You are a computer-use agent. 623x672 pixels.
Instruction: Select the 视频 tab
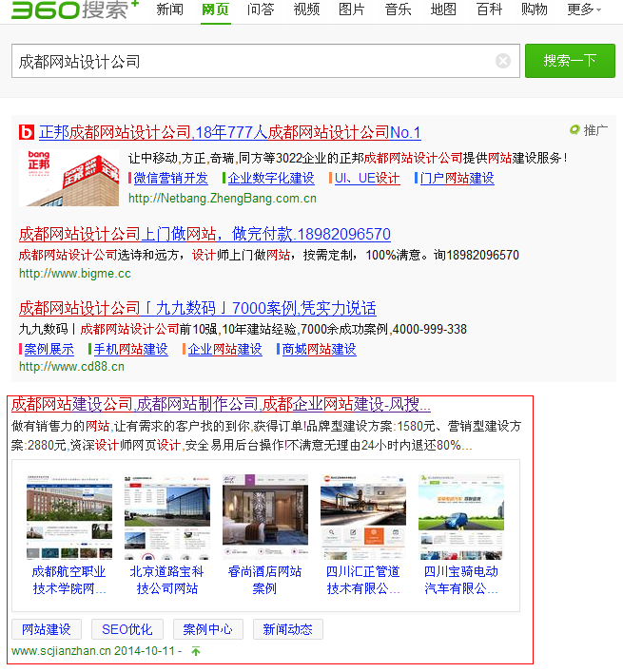(306, 10)
